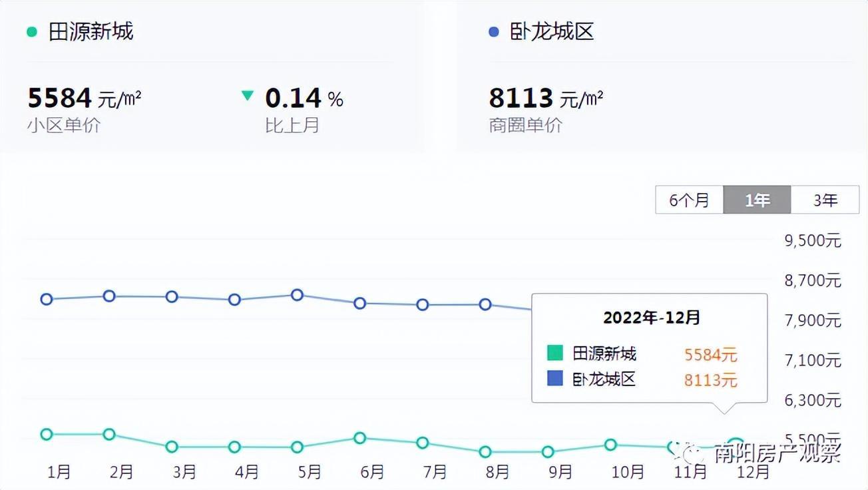The image size is (868, 490).
Task: Click the 5584 元/㎡ community price
Action: click(85, 99)
